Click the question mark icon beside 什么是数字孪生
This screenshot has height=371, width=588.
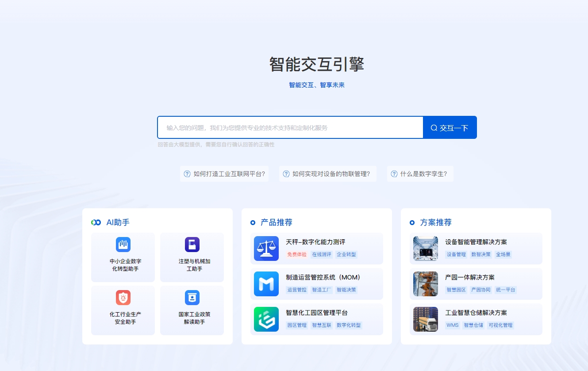coord(394,173)
